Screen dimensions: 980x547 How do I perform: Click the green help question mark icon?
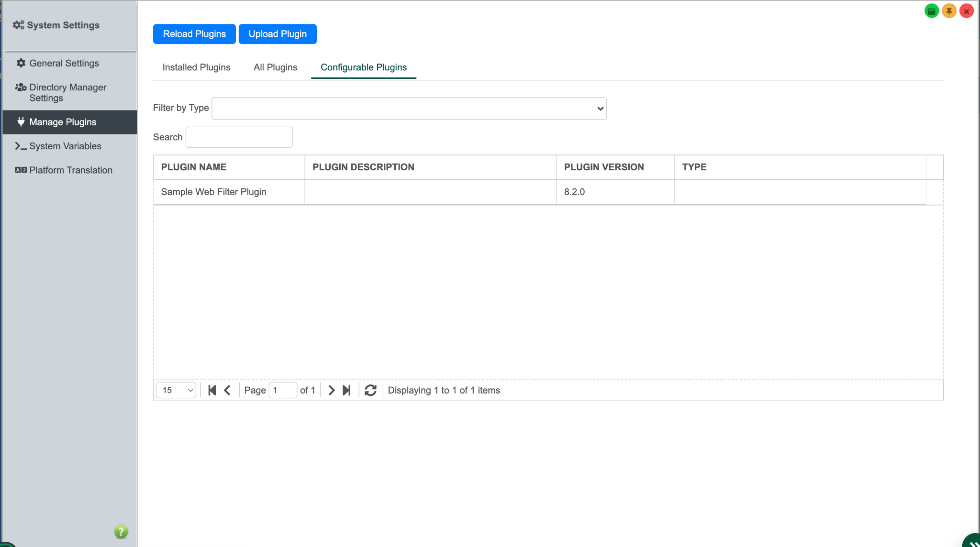point(121,531)
